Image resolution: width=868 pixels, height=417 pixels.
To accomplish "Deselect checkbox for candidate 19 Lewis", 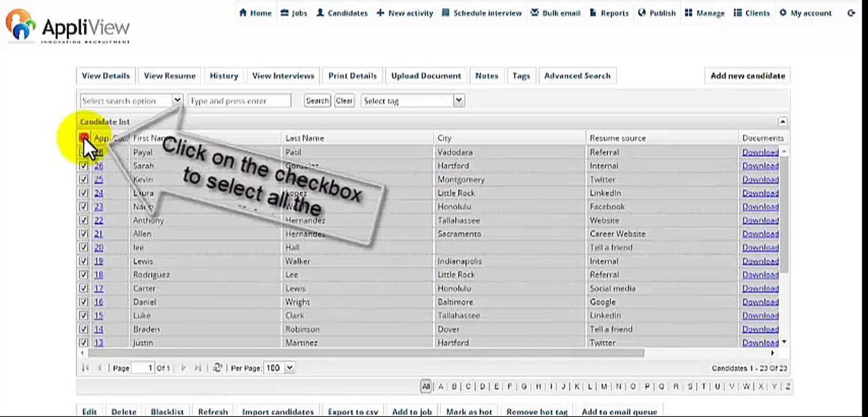I will pyautogui.click(x=83, y=261).
